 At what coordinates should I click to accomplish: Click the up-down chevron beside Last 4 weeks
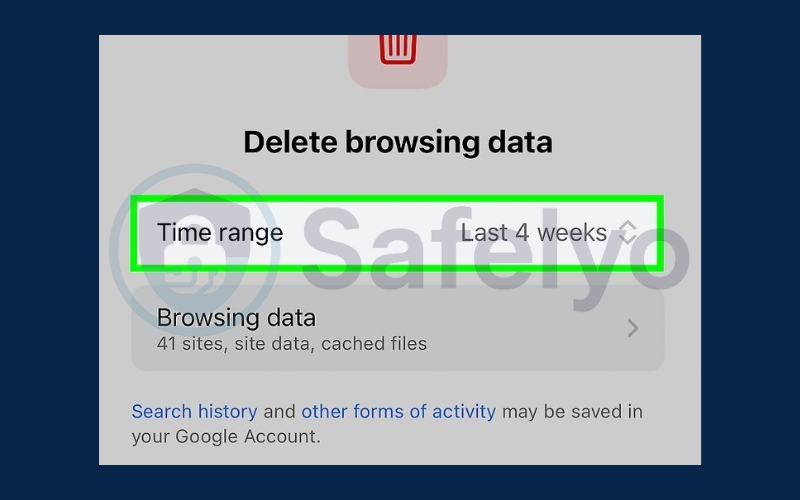tap(627, 233)
